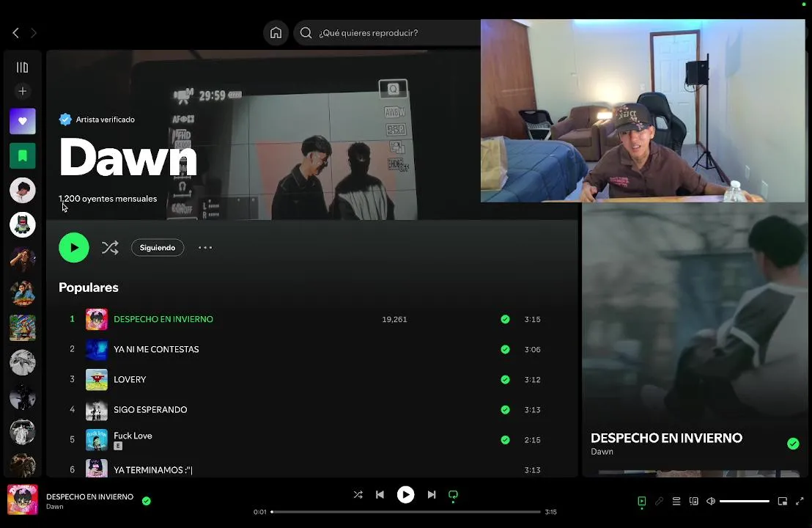Open Dawn artist link in bottom bar
The height and width of the screenshot is (528, 812).
54,507
